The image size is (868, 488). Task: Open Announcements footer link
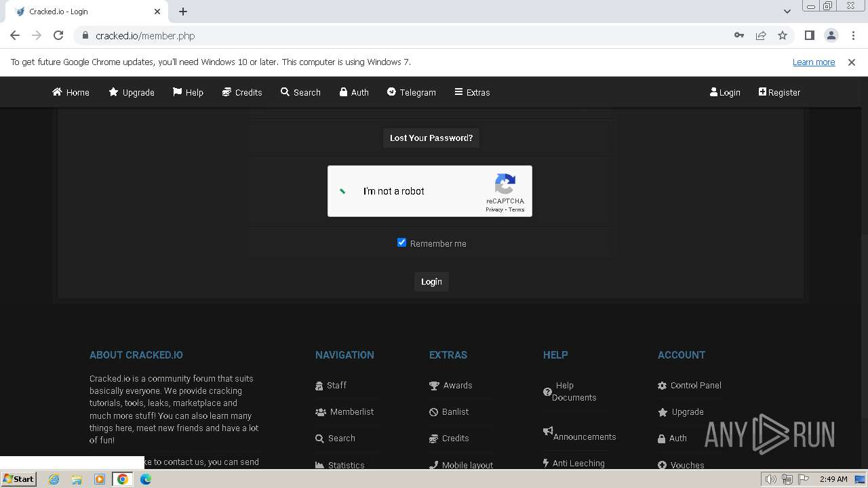coord(580,433)
